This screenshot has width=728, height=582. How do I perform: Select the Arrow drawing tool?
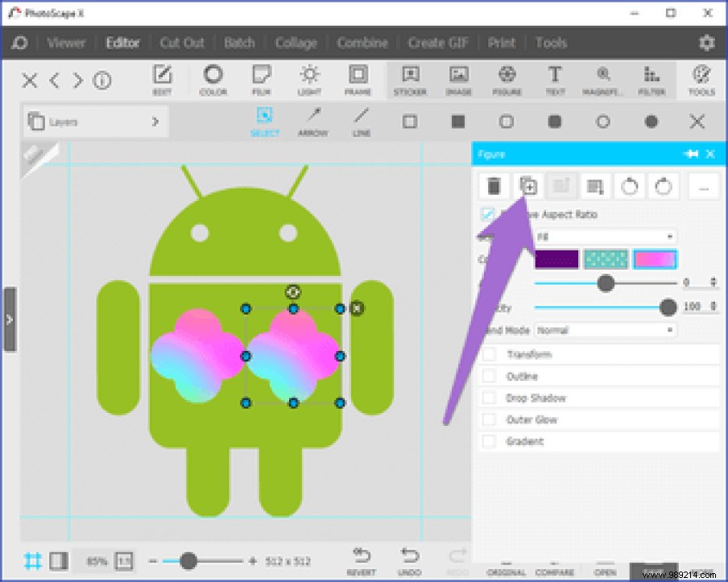coord(312,121)
